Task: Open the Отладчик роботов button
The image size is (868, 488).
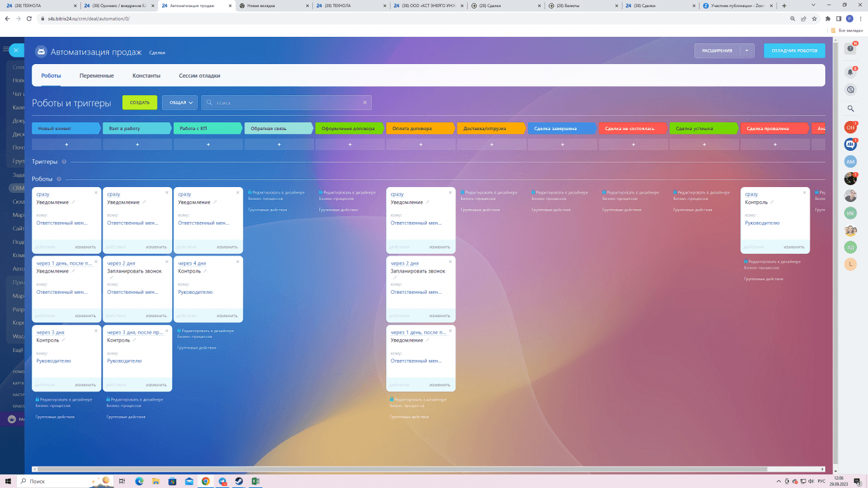Action: 795,50
